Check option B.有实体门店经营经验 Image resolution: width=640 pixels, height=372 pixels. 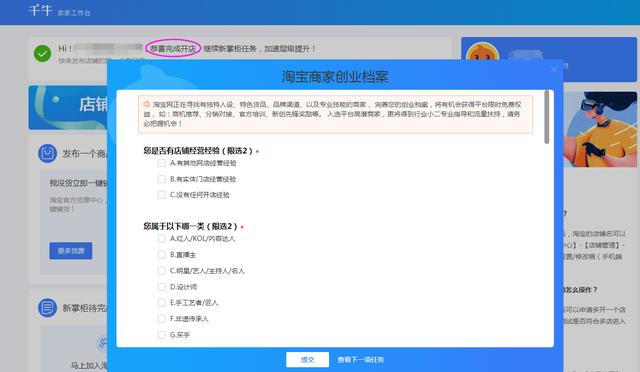point(162,179)
